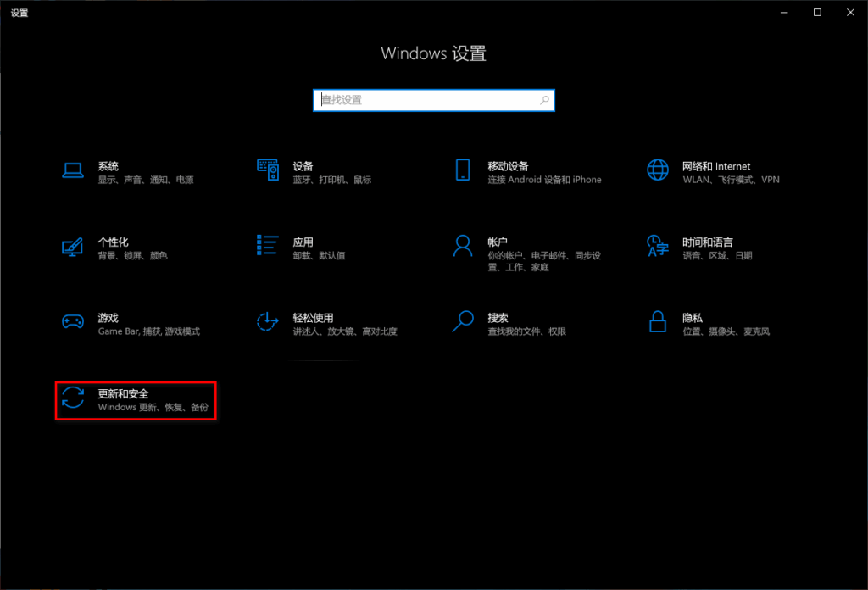Maximize the 设置 window

pyautogui.click(x=817, y=12)
